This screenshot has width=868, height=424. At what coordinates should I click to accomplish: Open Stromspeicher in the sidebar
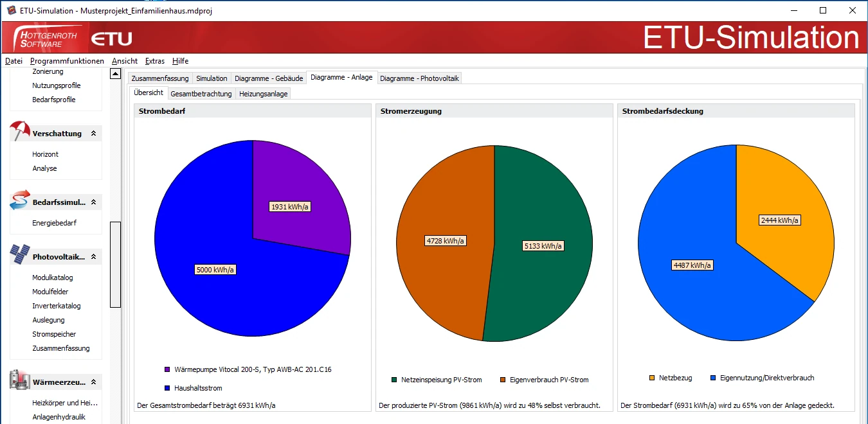click(54, 334)
